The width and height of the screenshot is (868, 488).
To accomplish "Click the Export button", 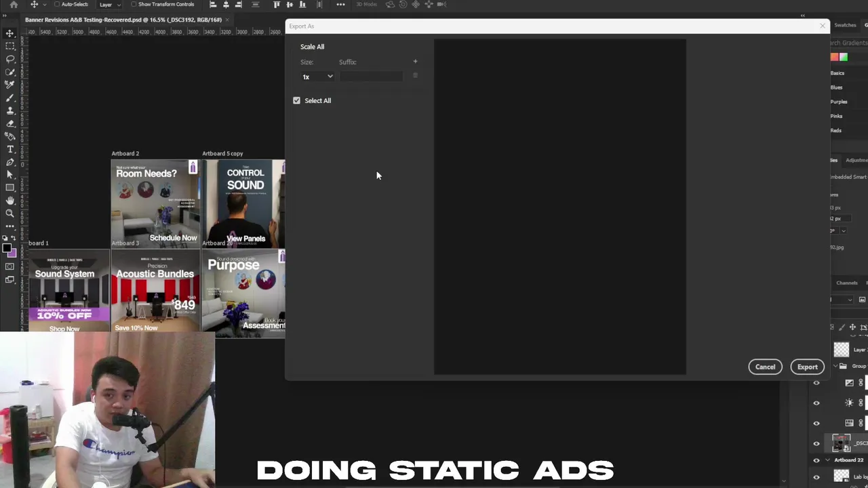I will pos(807,367).
